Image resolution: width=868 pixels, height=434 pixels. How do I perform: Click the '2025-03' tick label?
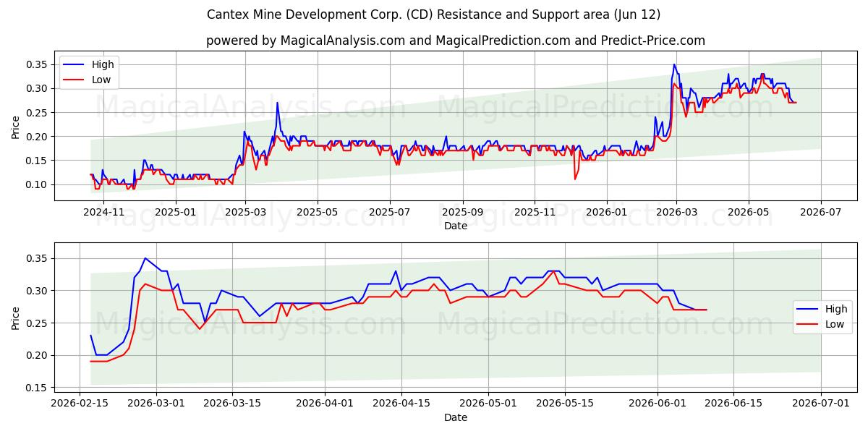tap(245, 212)
